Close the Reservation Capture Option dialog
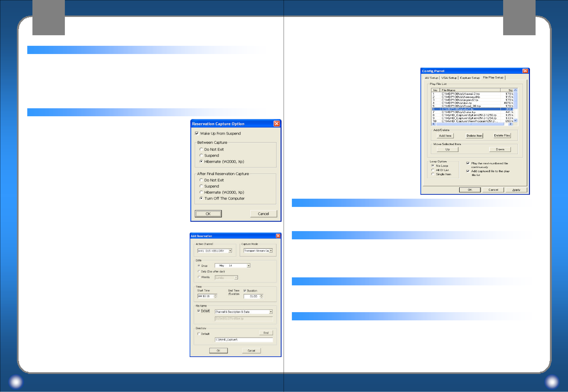 [x=276, y=124]
